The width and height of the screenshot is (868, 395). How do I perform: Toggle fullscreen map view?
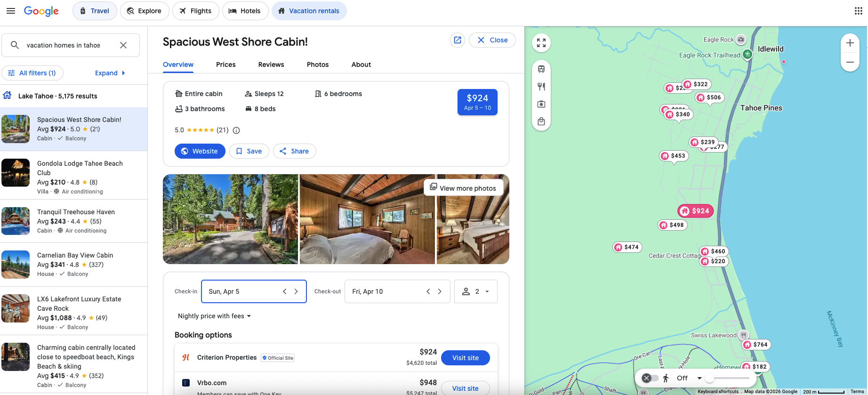(x=541, y=43)
